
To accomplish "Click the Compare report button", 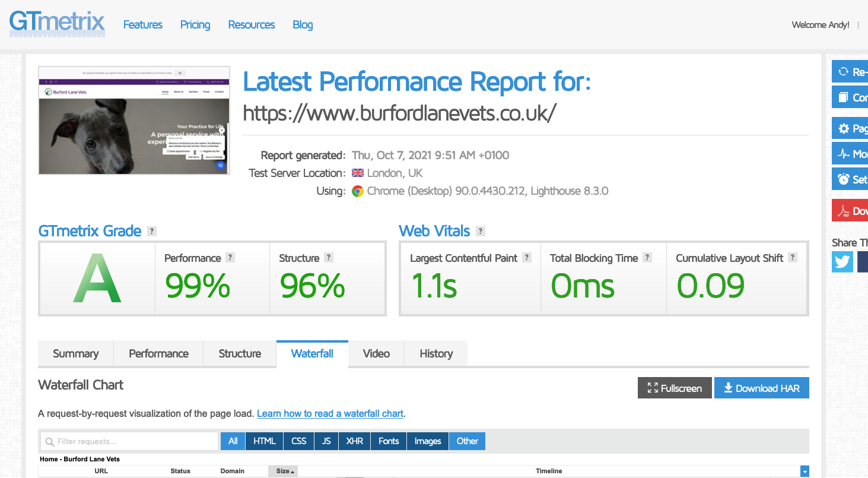I will pyautogui.click(x=850, y=97).
